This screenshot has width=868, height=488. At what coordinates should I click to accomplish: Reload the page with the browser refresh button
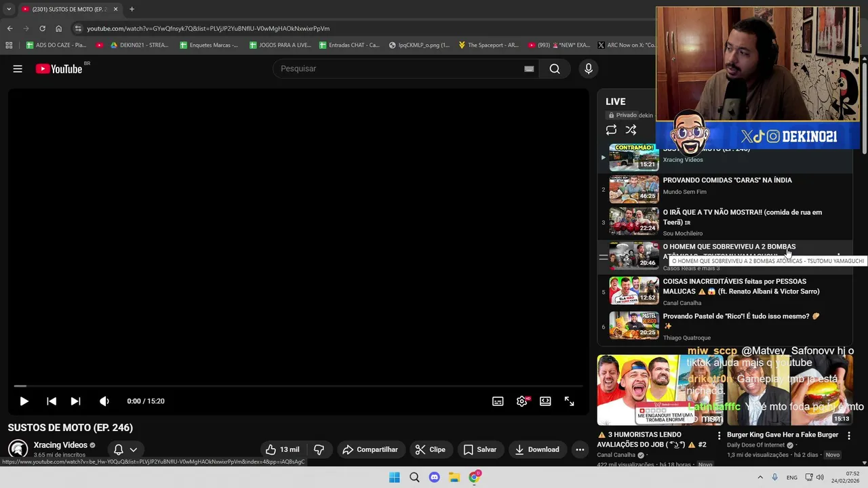(x=42, y=28)
